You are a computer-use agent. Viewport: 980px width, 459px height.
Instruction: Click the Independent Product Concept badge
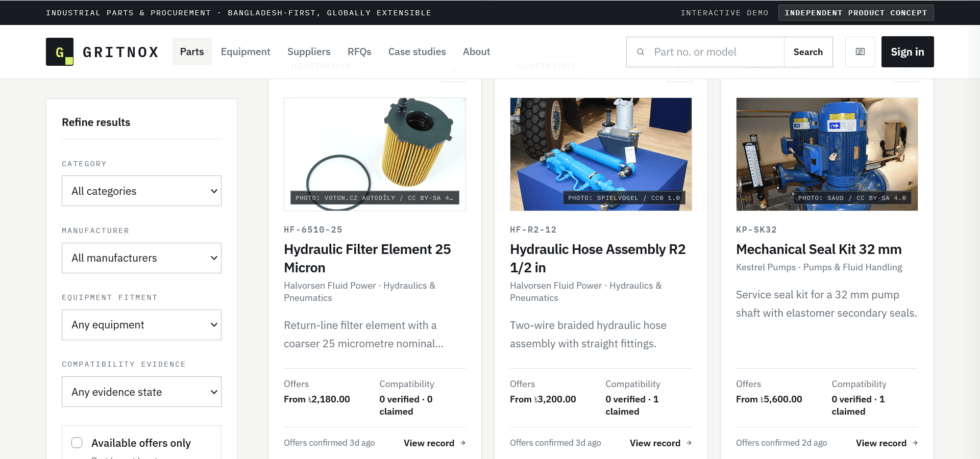point(856,13)
